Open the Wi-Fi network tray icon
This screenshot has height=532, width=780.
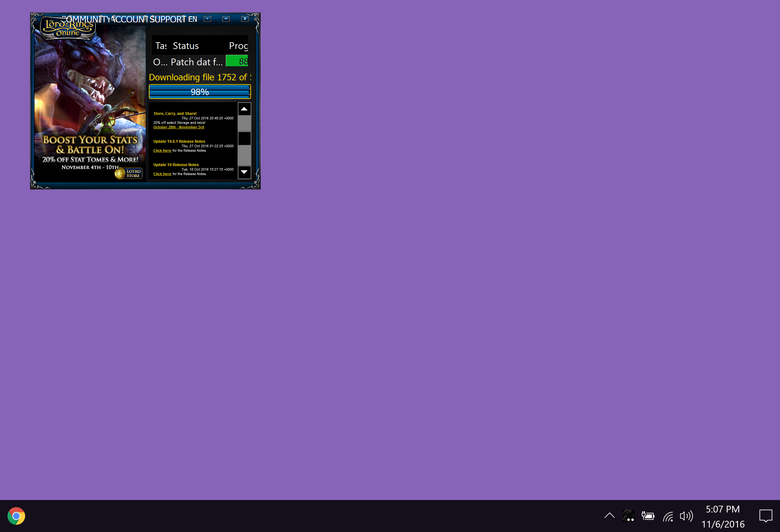click(668, 516)
